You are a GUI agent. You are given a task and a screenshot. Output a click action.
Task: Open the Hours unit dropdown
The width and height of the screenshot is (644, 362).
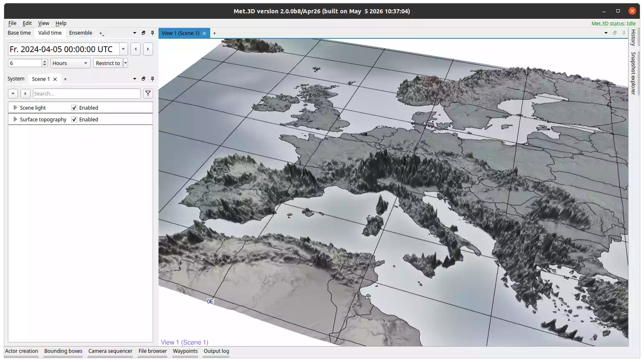tap(70, 63)
